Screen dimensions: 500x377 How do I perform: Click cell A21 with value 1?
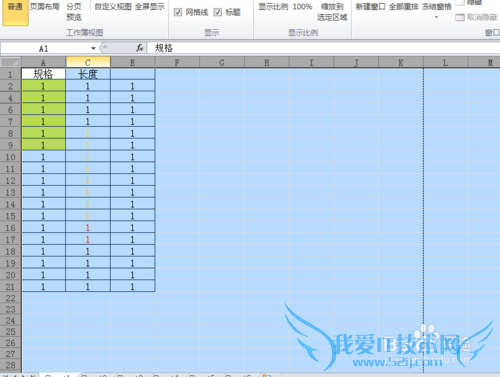[43, 287]
